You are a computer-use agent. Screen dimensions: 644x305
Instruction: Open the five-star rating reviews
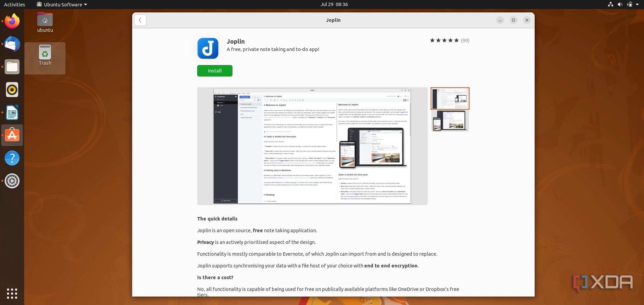pos(444,41)
